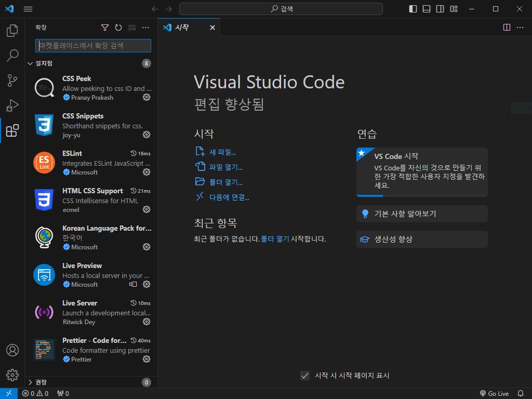Select the Prettier extension entry
Screen dimensions: 532x399
click(91, 350)
